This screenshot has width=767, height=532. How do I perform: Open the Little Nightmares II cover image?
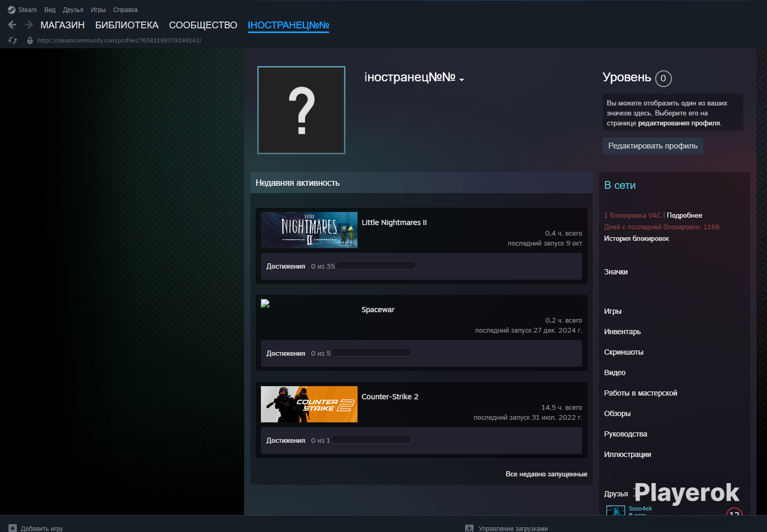pyautogui.click(x=309, y=230)
